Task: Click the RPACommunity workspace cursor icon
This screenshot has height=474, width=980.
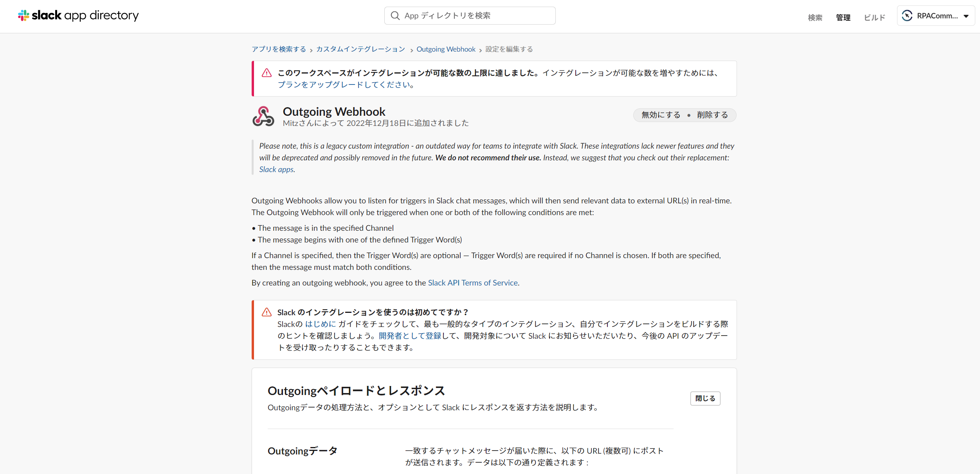Action: coord(908,16)
